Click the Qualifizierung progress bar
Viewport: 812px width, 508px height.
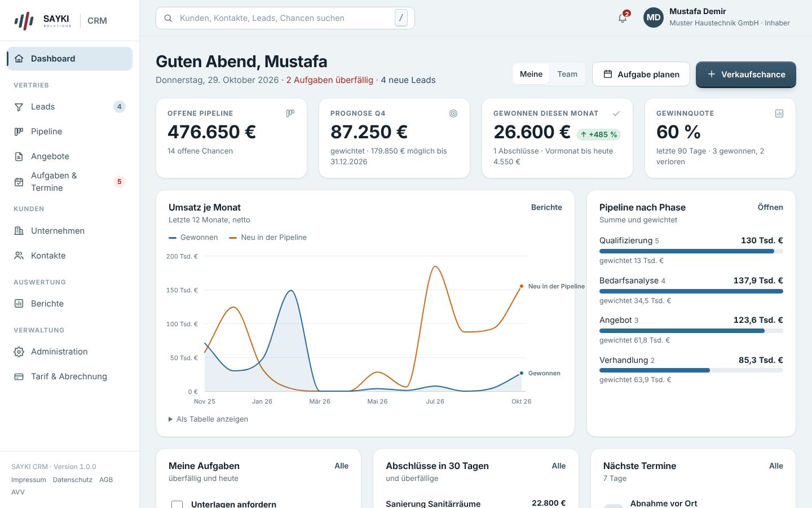tap(691, 251)
